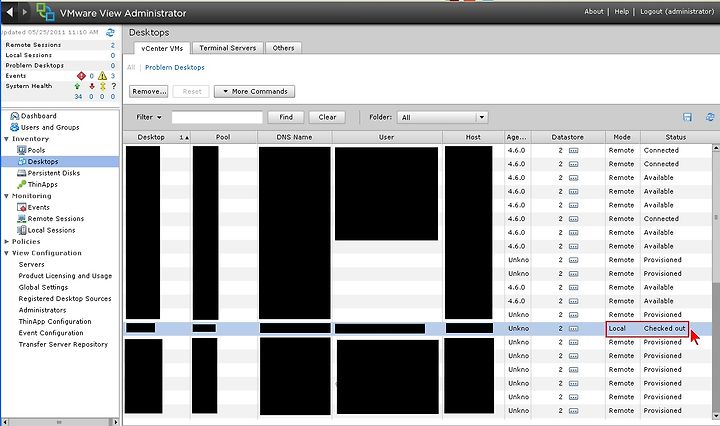This screenshot has width=720, height=426.
Task: Click the ThinApps icon
Action: [22, 185]
